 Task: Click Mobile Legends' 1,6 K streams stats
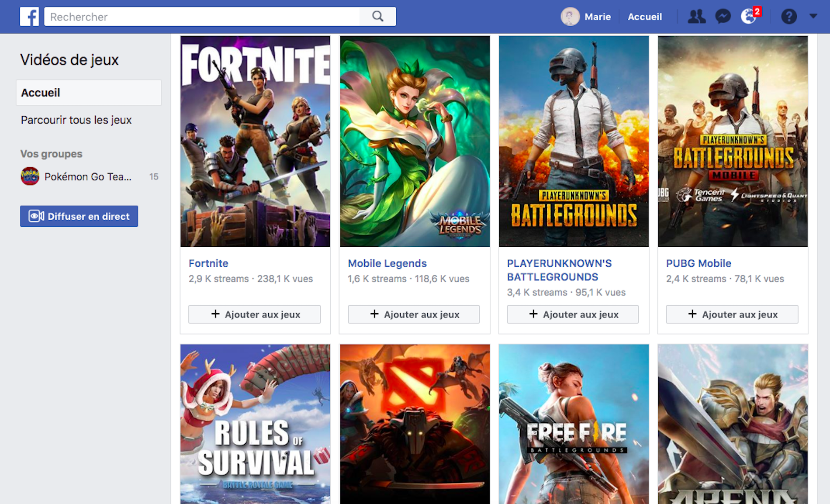point(408,279)
